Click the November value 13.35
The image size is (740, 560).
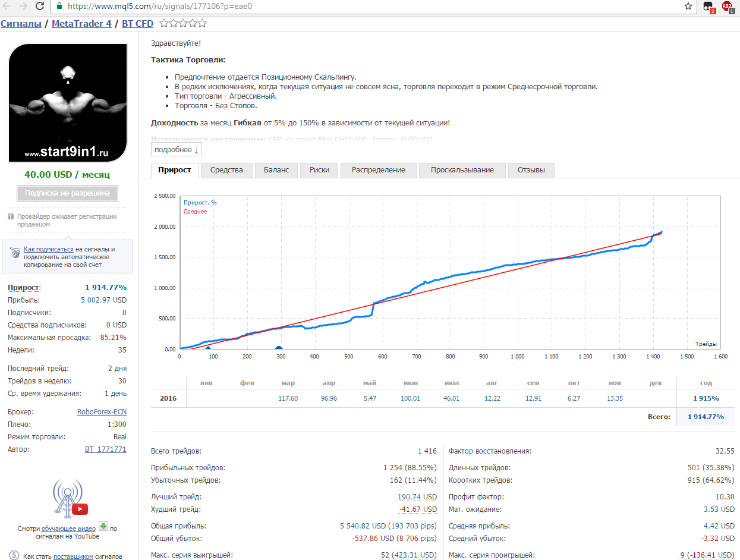click(615, 398)
